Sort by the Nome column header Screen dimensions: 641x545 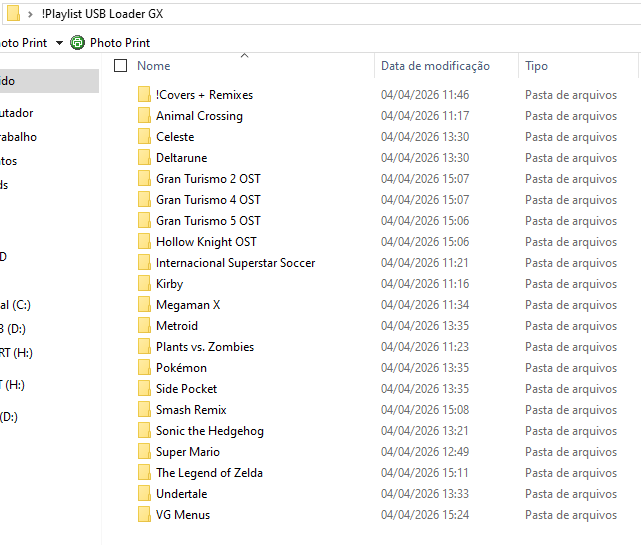tap(153, 66)
